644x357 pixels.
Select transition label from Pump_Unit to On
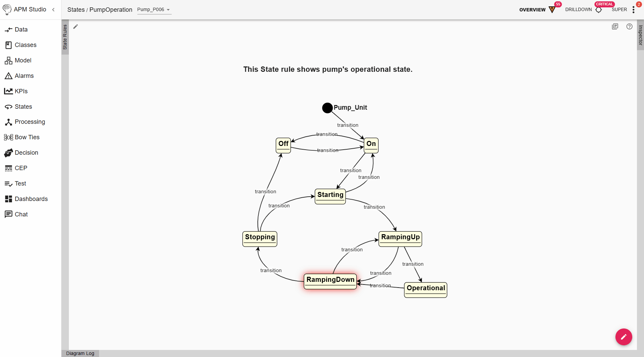(x=348, y=125)
